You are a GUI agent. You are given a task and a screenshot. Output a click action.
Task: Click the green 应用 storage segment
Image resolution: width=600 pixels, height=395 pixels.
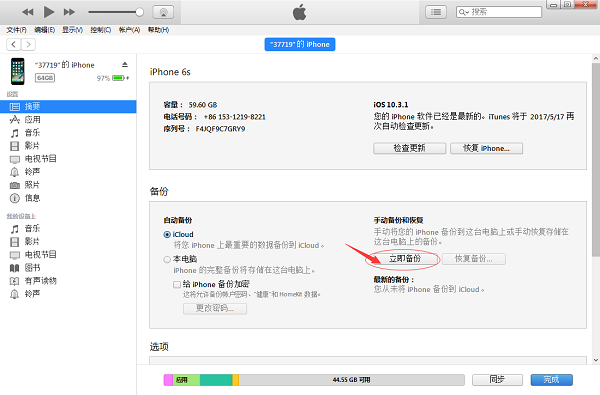(x=186, y=380)
